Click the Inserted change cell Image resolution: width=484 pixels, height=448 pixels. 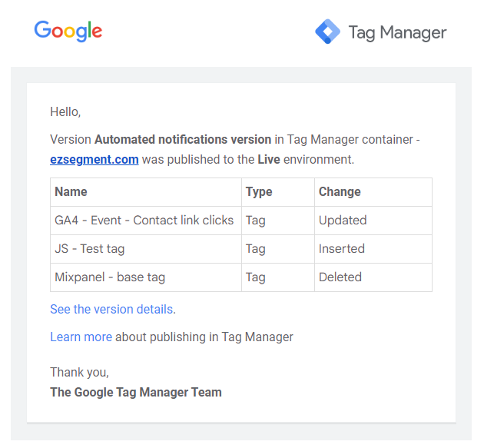click(x=373, y=249)
